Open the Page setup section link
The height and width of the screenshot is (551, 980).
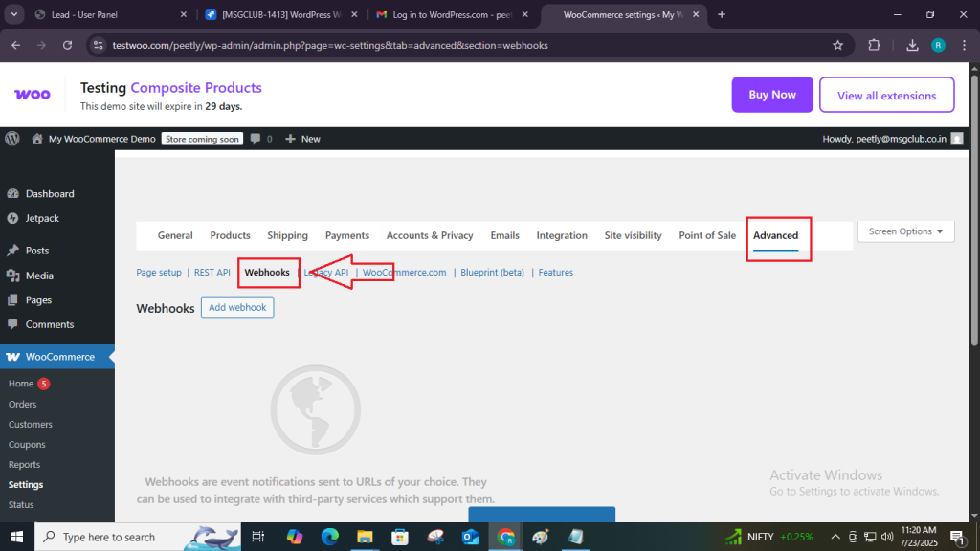click(159, 273)
